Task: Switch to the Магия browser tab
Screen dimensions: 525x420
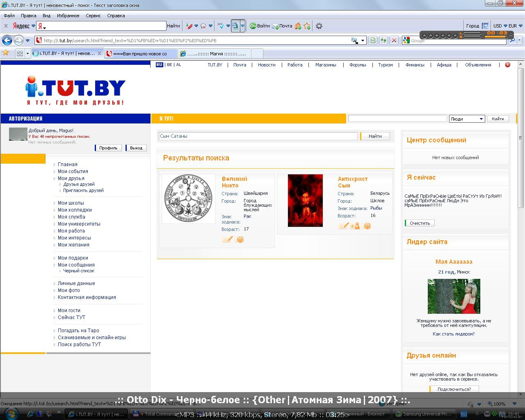Action: coord(214,53)
